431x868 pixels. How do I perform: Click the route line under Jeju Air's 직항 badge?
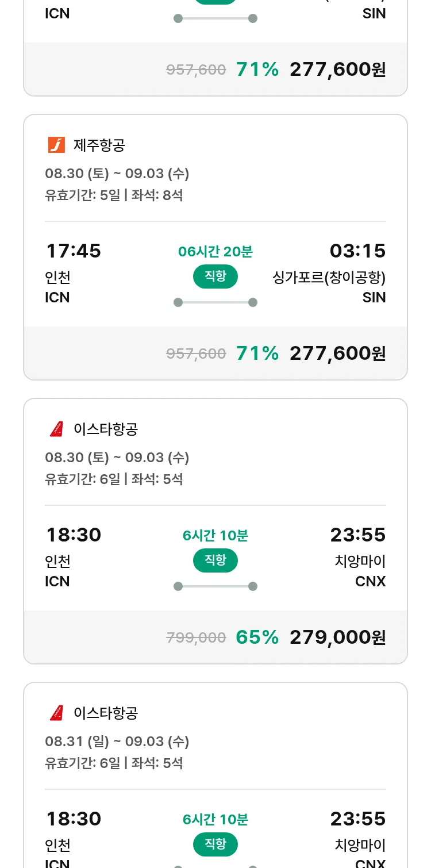pyautogui.click(x=215, y=302)
